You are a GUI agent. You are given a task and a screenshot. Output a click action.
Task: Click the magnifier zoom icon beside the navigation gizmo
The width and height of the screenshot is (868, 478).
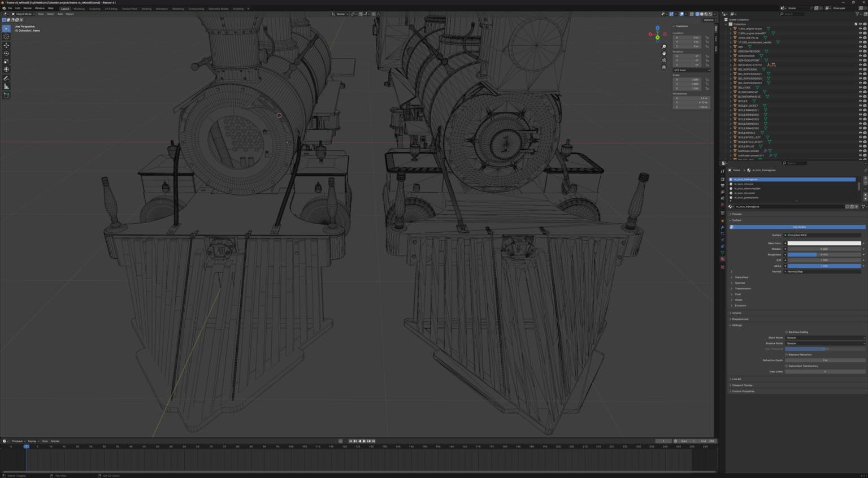664,46
